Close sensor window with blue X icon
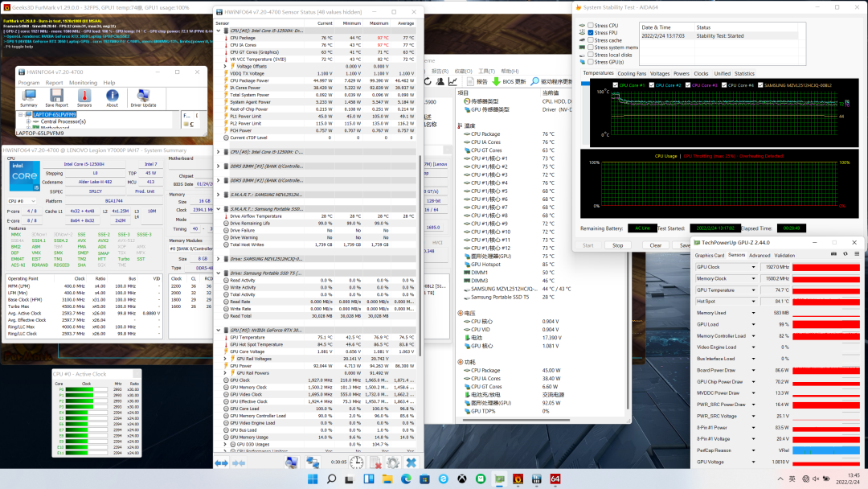868x489 pixels. point(411,462)
